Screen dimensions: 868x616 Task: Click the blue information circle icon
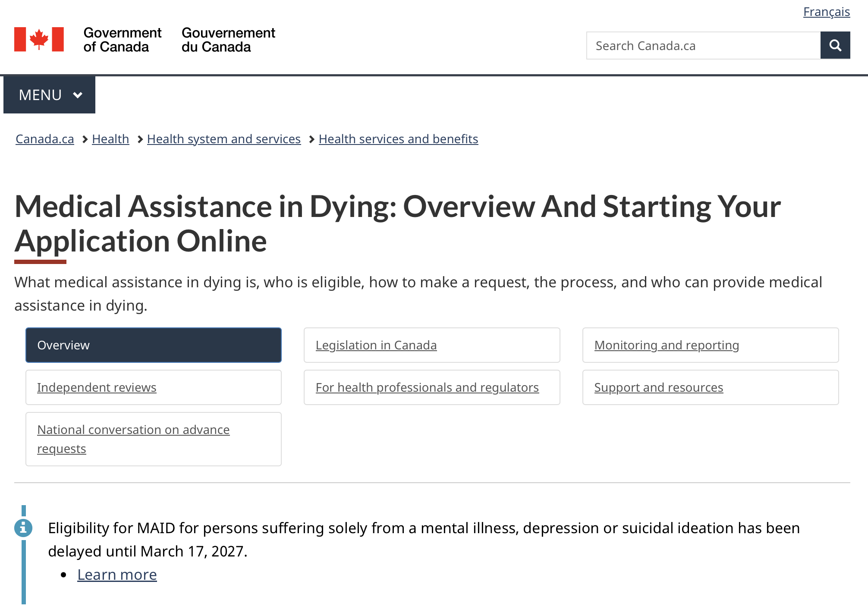[23, 528]
